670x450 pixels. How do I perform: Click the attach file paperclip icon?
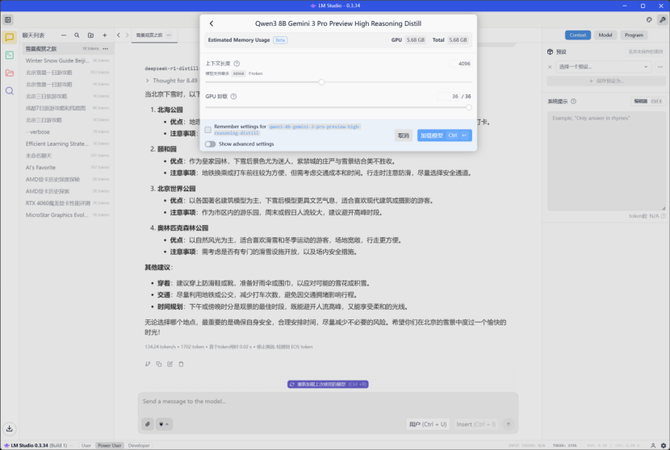[x=148, y=424]
